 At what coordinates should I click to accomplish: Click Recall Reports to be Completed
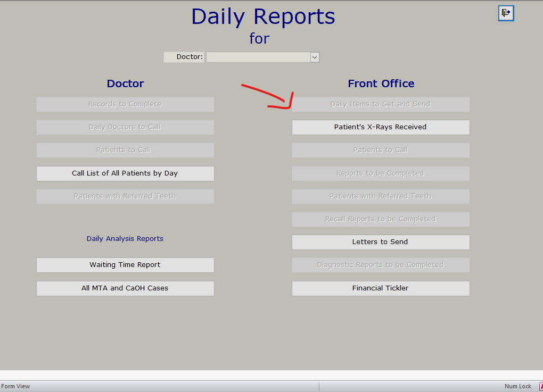click(x=381, y=219)
